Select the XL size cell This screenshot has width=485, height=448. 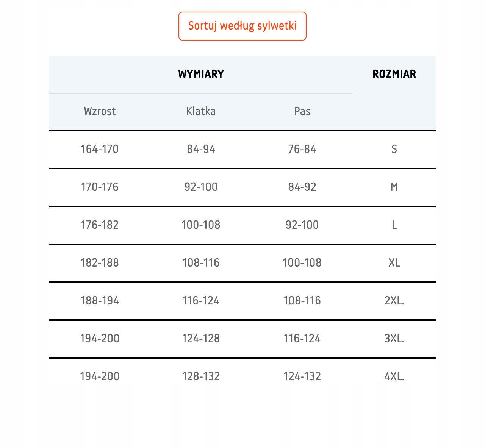(394, 263)
